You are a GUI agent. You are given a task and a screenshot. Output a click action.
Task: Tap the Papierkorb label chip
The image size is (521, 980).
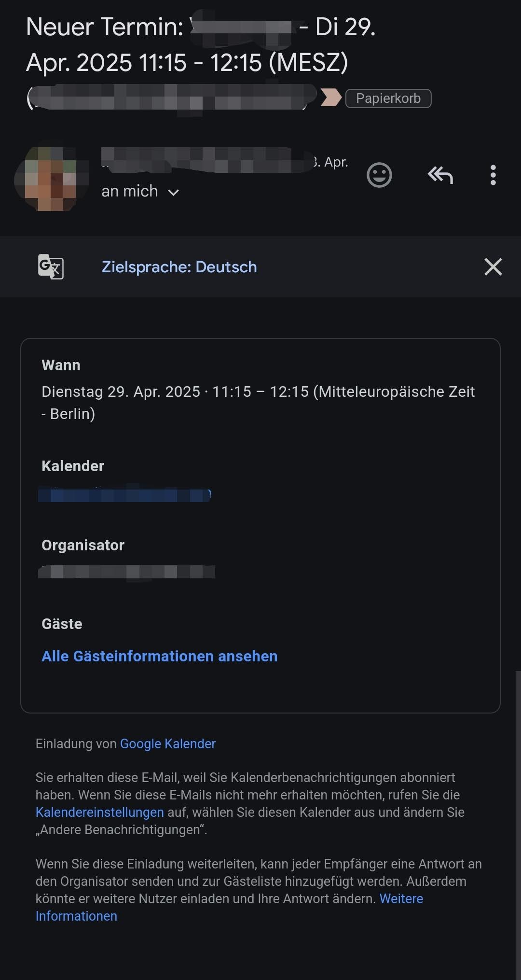[388, 98]
